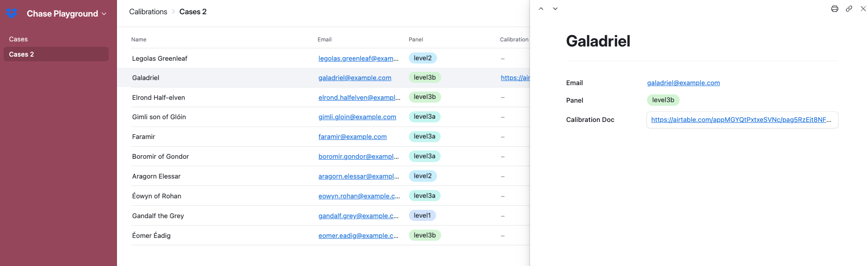Click the level1 tag for Gandalf
Screen dimensions: 868x266
(422, 215)
